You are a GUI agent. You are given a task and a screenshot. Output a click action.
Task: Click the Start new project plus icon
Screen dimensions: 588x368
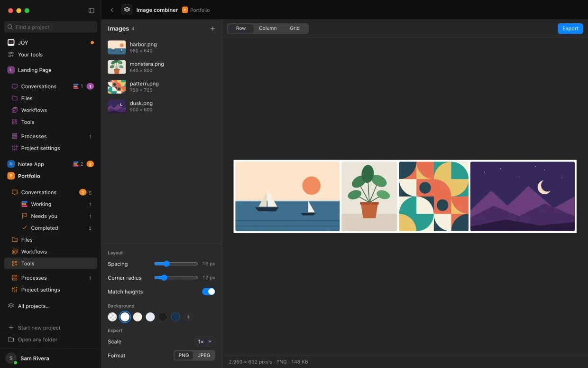pos(11,328)
